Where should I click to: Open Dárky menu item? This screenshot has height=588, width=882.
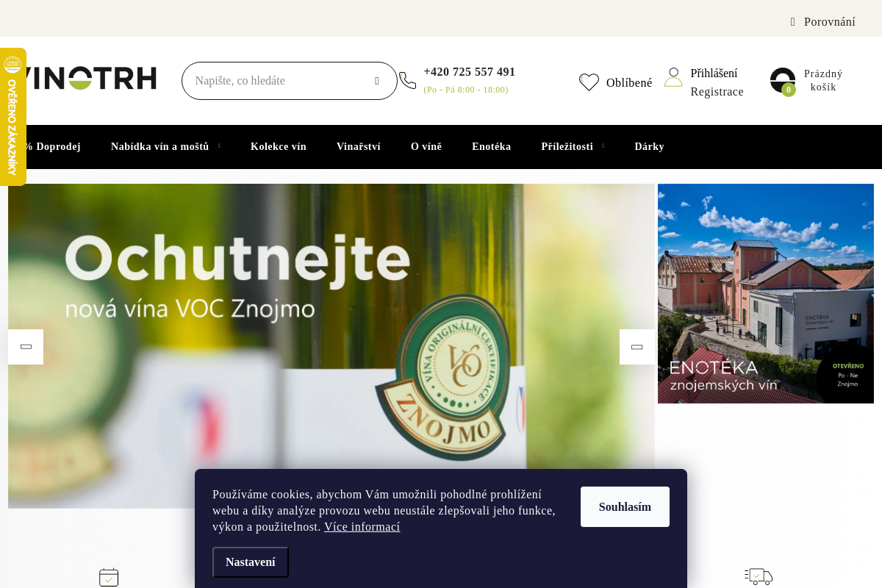click(x=650, y=146)
